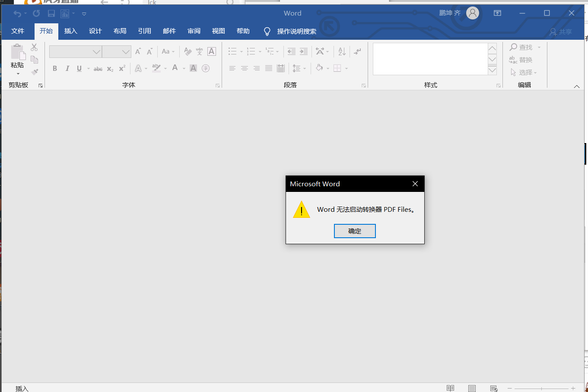Switch to the 插入 ribbon tab

tap(70, 31)
